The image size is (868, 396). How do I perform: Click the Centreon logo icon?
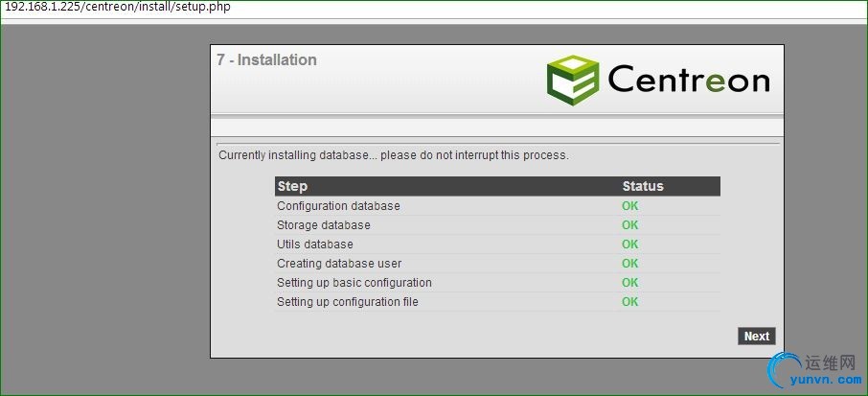tap(573, 80)
